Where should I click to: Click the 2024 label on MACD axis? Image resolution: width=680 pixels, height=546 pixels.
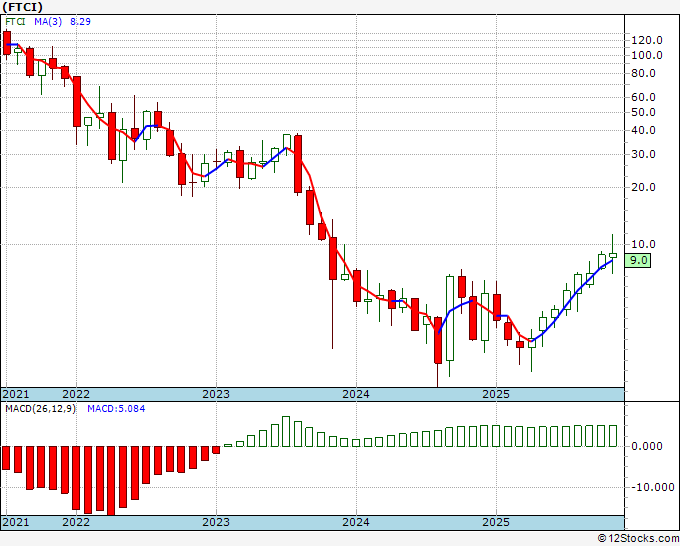tap(356, 522)
